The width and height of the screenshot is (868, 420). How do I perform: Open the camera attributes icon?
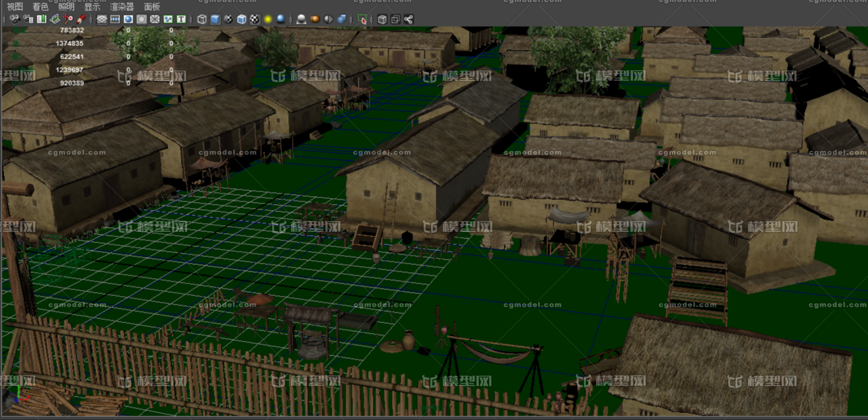pos(28,19)
